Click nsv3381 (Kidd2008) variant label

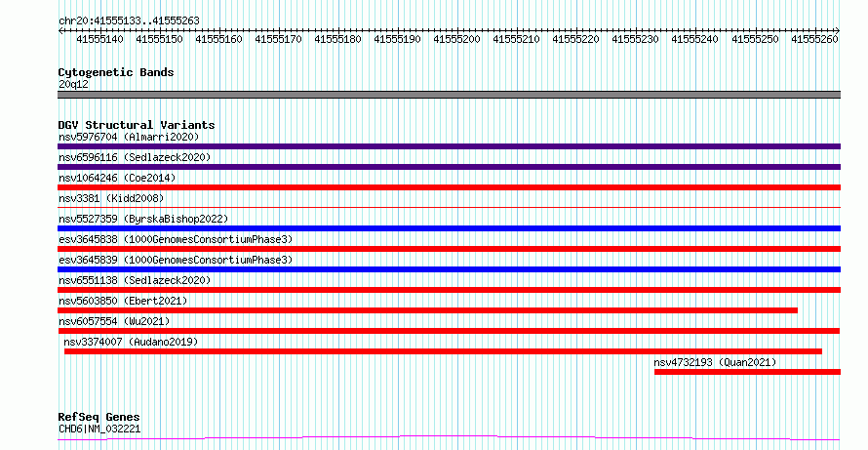coord(111,198)
